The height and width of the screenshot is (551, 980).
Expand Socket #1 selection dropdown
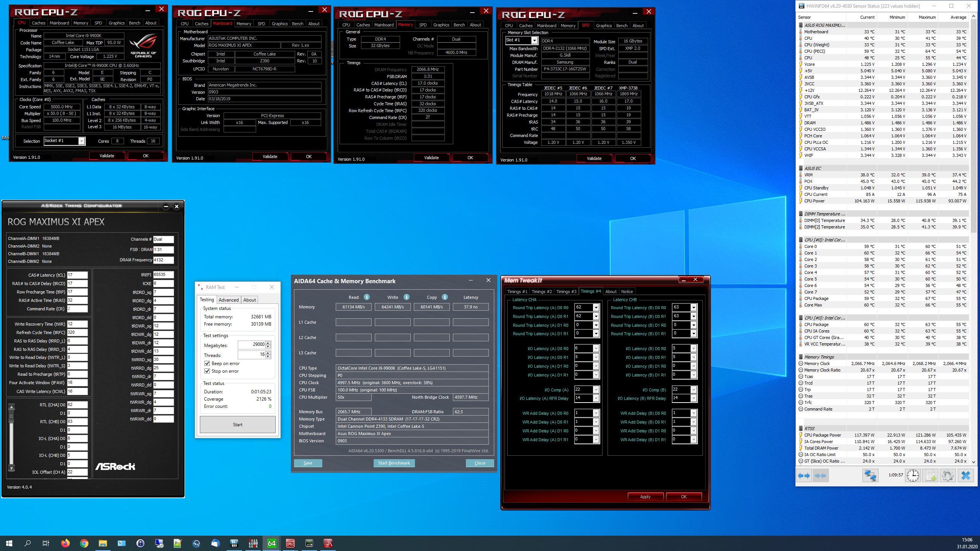81,141
